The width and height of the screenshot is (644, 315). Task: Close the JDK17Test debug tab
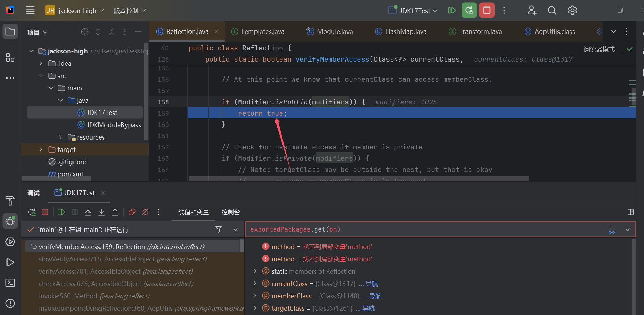coord(103,193)
